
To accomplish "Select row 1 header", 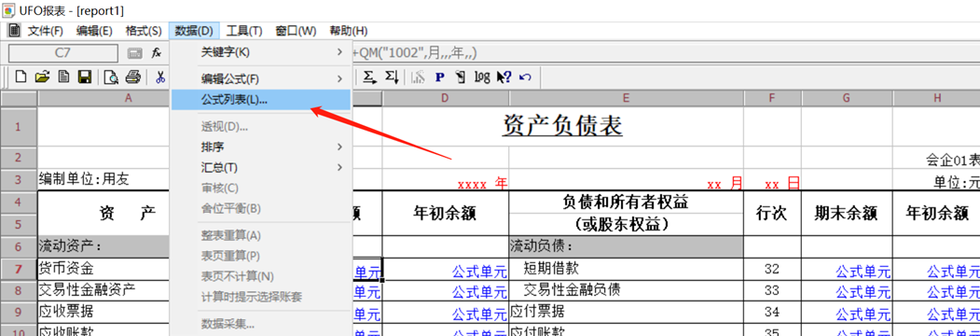I will (x=19, y=126).
